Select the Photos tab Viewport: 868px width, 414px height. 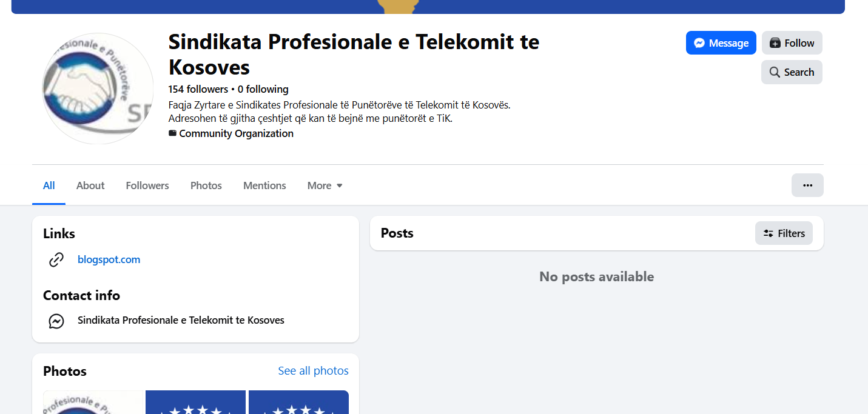206,185
